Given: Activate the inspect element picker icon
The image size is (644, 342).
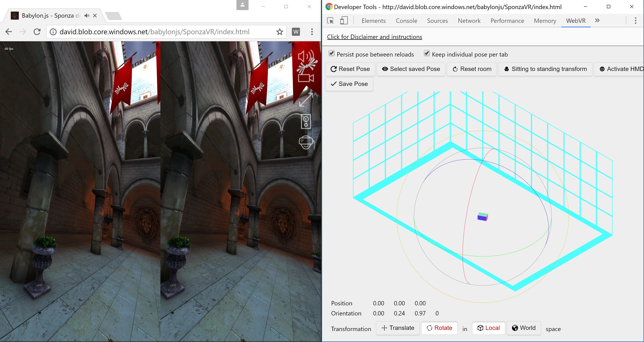Looking at the screenshot, I should [330, 21].
